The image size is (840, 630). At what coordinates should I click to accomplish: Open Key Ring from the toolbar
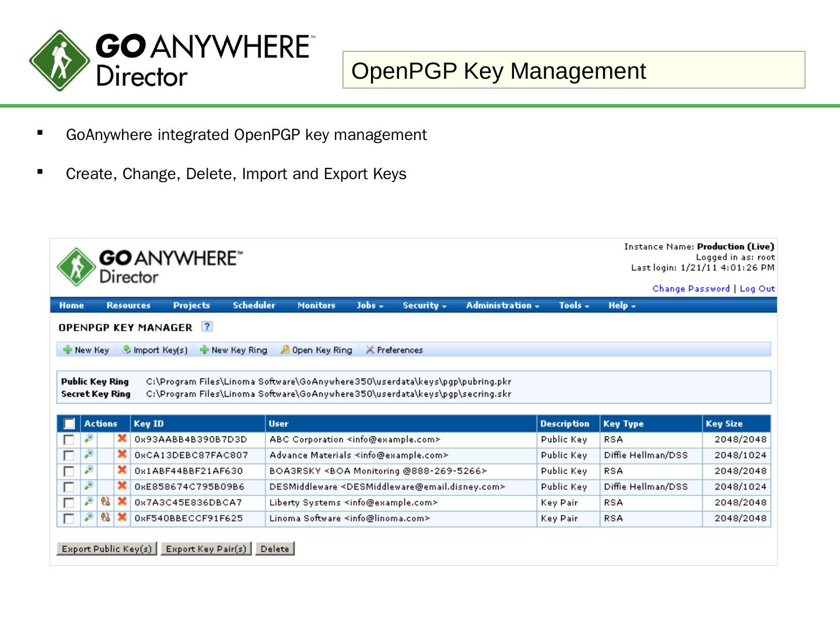tap(316, 350)
